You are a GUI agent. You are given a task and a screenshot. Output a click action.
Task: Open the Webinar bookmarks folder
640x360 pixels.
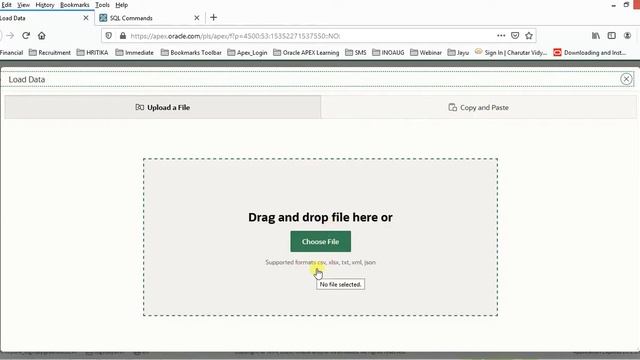pos(426,53)
